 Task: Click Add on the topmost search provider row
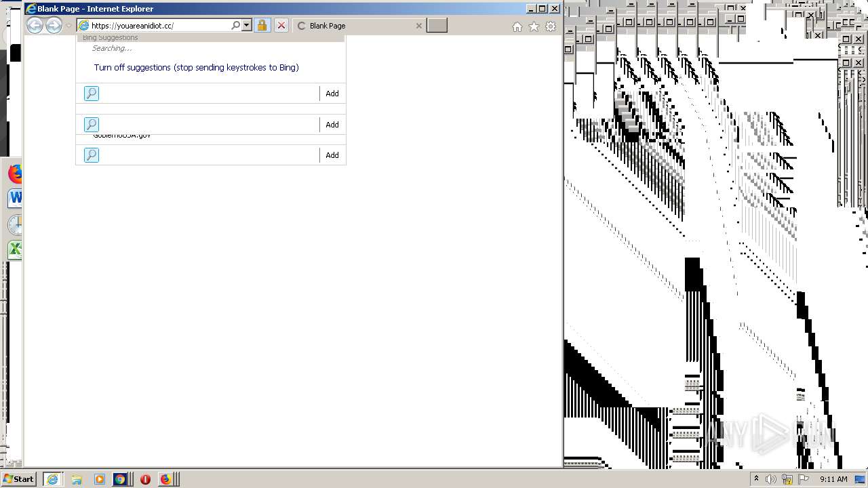332,94
